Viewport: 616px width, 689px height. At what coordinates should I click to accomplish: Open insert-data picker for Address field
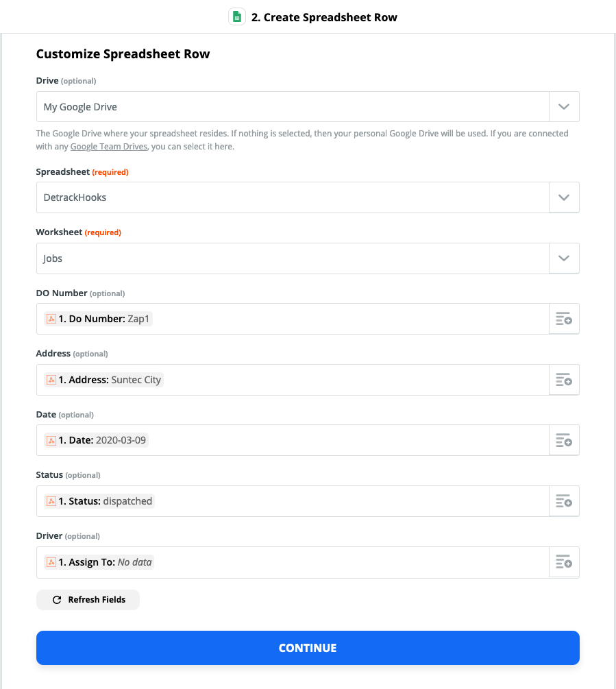coord(564,380)
